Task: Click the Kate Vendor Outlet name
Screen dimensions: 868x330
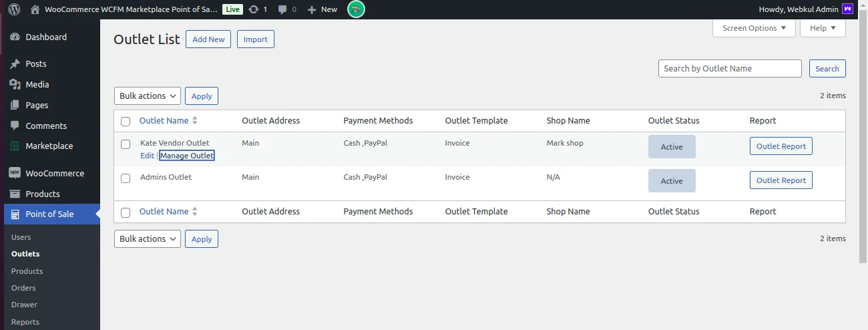Action: pyautogui.click(x=175, y=143)
